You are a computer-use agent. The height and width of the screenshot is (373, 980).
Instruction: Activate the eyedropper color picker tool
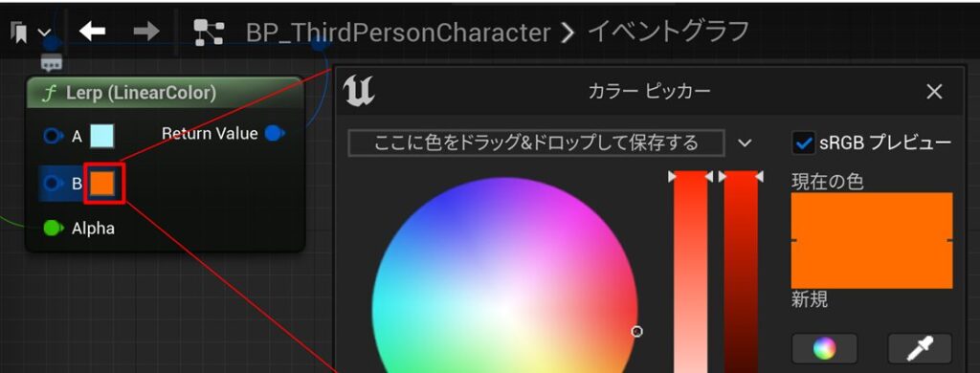coord(920,348)
